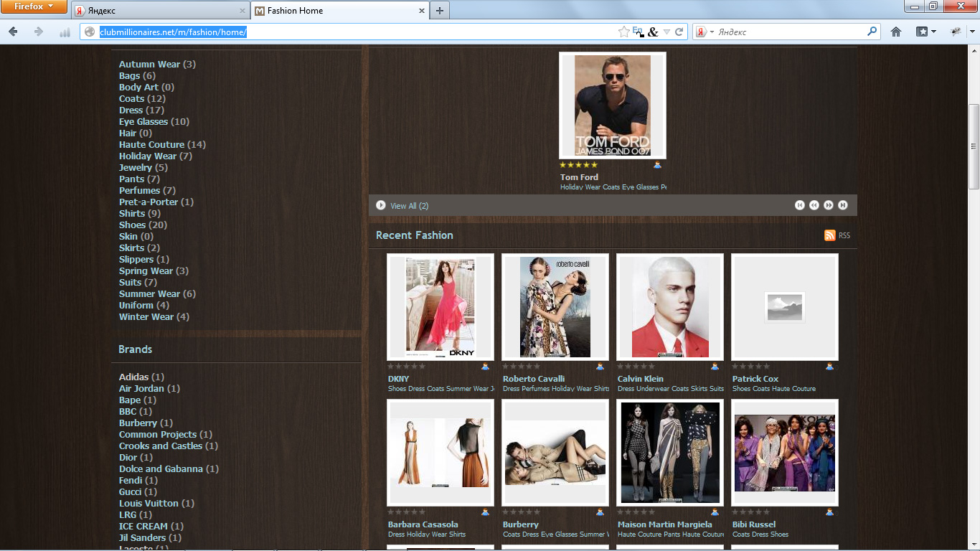Open the bookmarks toolbar dropdown
Image resolution: width=980 pixels, height=551 pixels.
[926, 32]
